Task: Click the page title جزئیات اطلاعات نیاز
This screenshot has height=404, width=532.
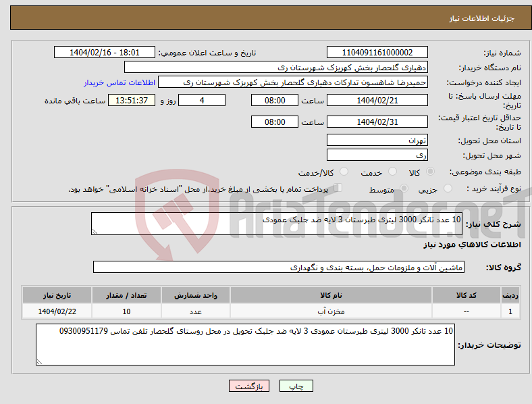Action: click(482, 18)
